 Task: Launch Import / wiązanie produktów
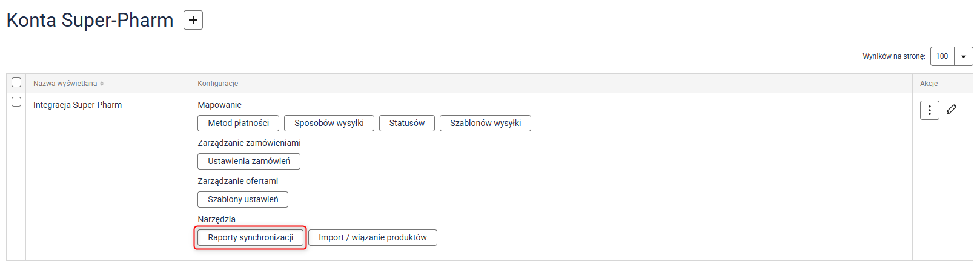[x=372, y=237]
